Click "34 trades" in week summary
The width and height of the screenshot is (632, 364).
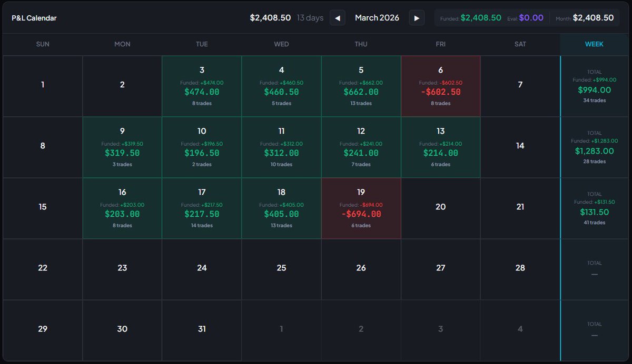point(595,100)
